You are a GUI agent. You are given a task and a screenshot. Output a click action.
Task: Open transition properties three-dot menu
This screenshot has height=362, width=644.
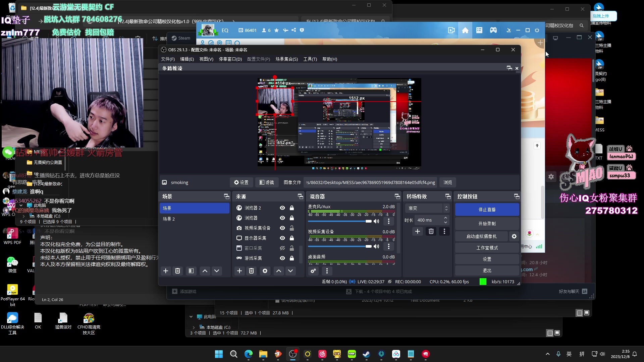point(444,231)
